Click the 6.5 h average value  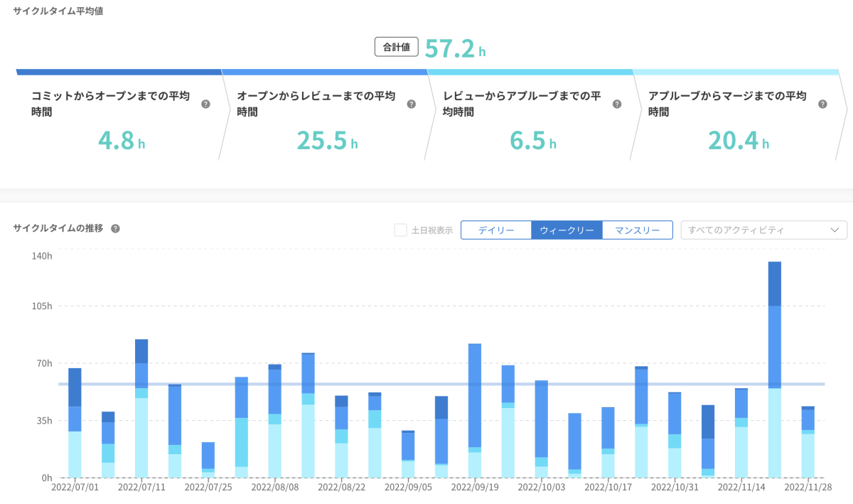(x=533, y=141)
